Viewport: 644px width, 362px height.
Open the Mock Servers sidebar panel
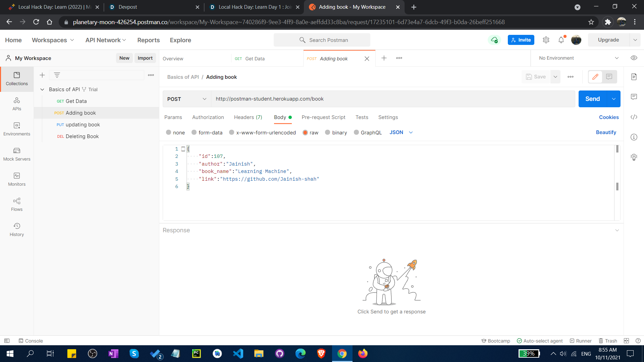click(17, 154)
